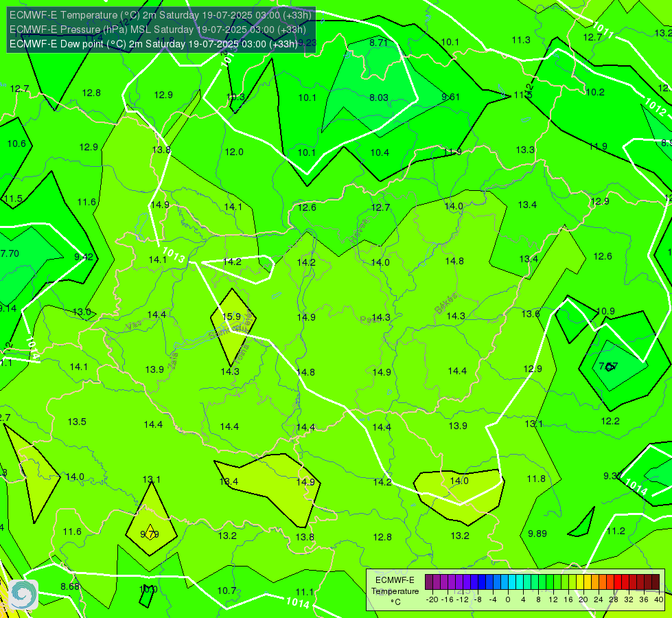This screenshot has width=672, height=618.
Task: Click the 1011 isobar label
Action: click(603, 30)
